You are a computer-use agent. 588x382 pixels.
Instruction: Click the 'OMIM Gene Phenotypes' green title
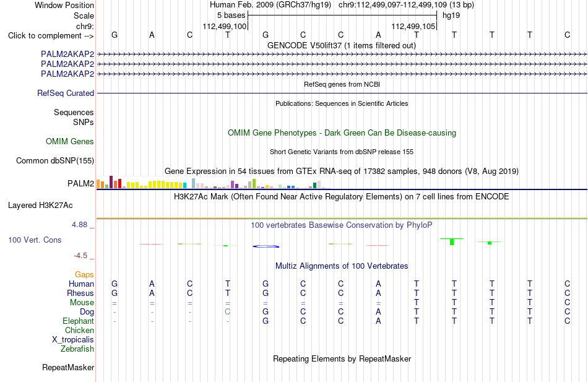tap(342, 133)
